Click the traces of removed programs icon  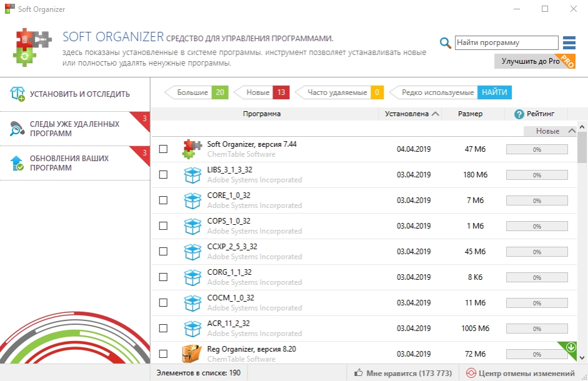coord(17,129)
